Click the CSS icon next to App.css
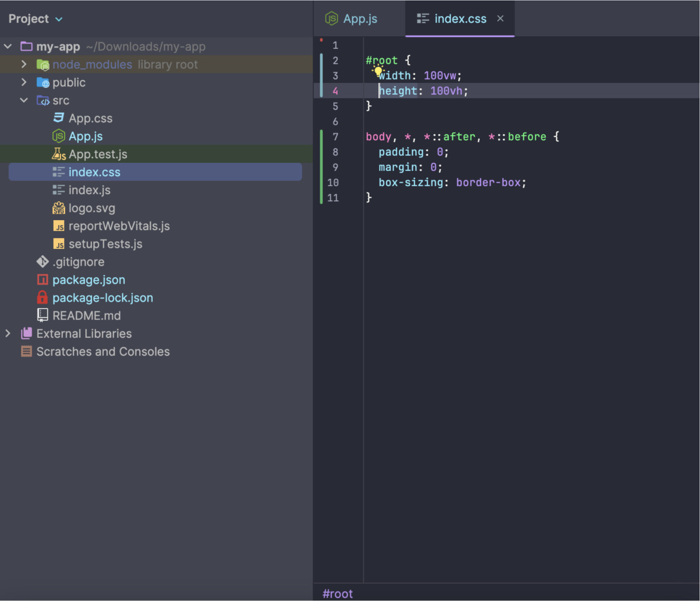This screenshot has width=700, height=601. 59,118
